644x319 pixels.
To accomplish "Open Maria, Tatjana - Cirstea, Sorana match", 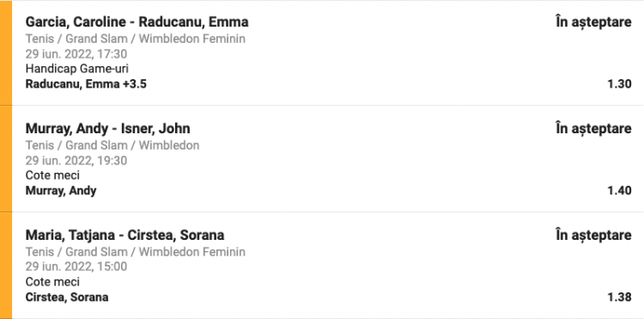I will tap(125, 235).
